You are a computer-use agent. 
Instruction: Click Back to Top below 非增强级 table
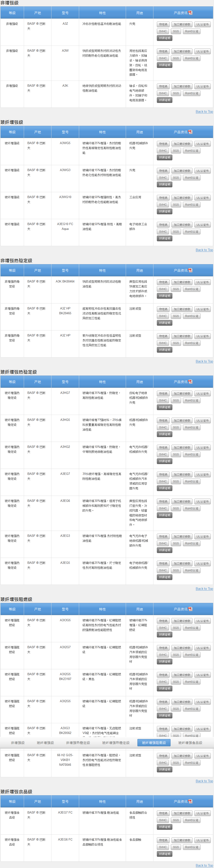[x=204, y=112]
